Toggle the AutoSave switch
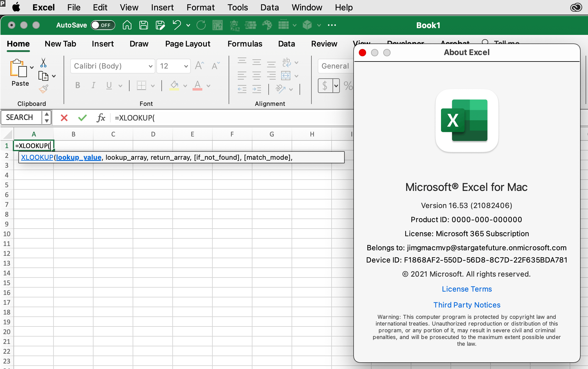Image resolution: width=588 pixels, height=369 pixels. pyautogui.click(x=103, y=25)
